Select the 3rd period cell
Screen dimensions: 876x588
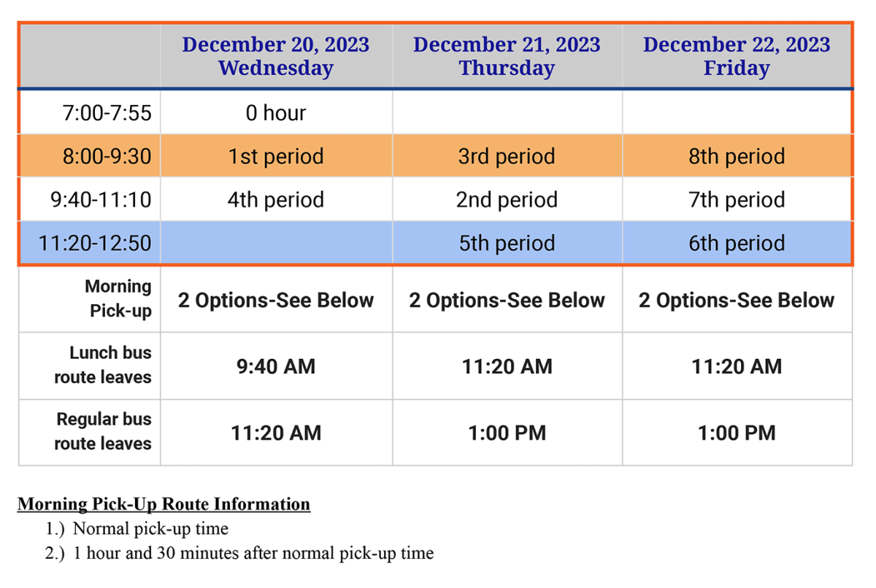pyautogui.click(x=507, y=156)
